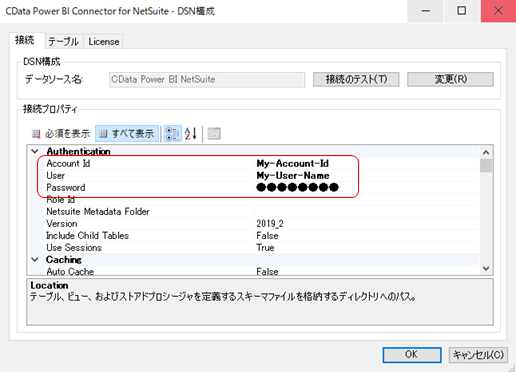This screenshot has width=516, height=372.
Task: Click the False value of Include Child Tables
Action: [267, 235]
